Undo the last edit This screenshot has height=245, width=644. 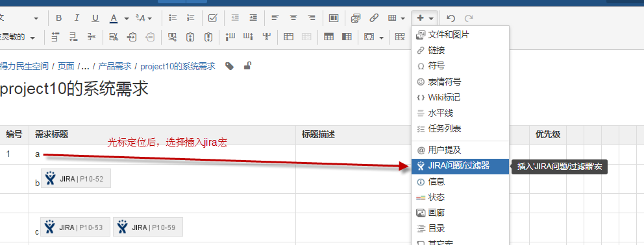coord(451,18)
